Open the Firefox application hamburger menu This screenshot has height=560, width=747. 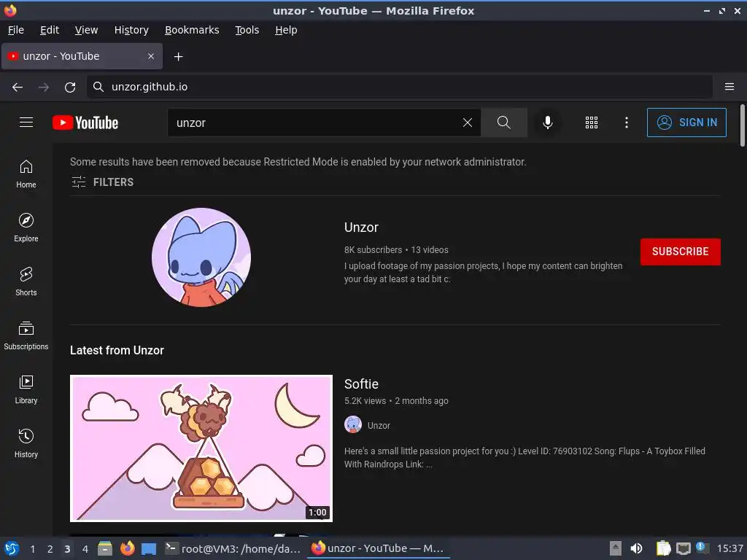point(729,87)
